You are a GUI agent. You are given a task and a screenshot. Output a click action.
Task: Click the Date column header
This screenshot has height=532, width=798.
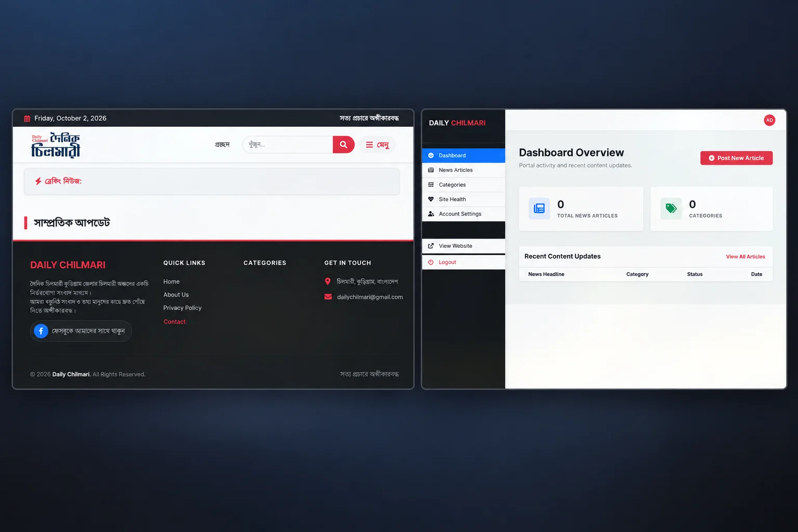click(x=756, y=274)
